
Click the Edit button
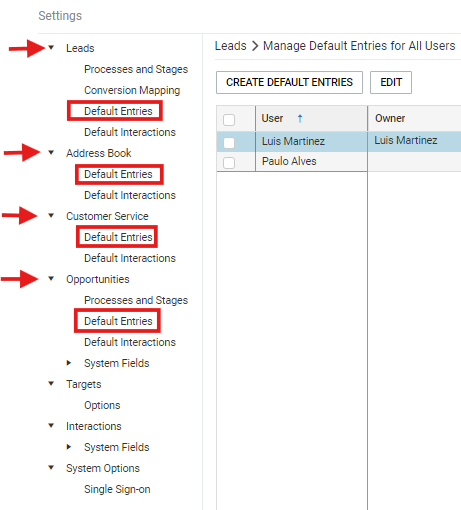pos(391,82)
